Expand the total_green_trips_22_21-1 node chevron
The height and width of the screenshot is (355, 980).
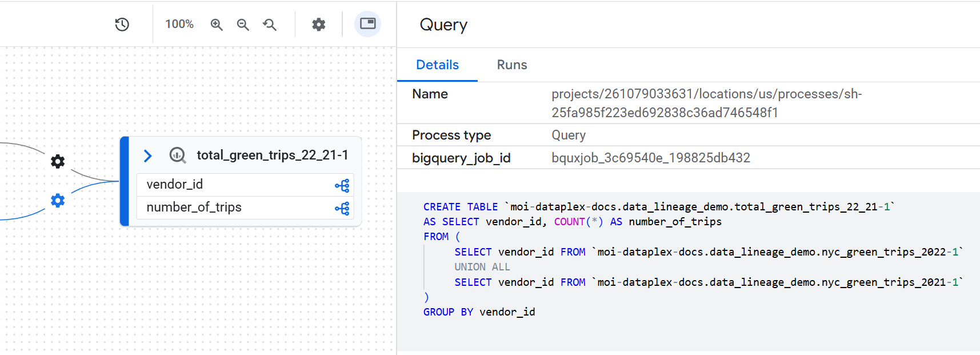147,155
